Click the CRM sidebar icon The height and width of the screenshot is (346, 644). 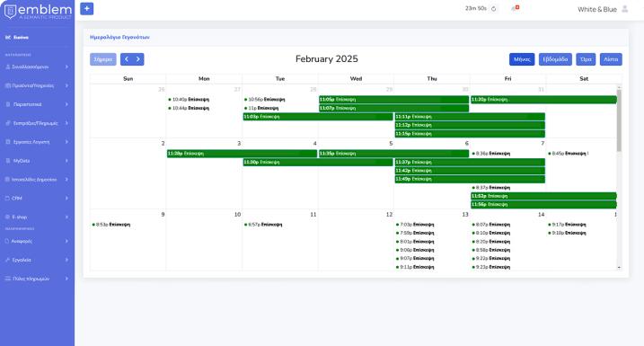[x=7, y=198]
